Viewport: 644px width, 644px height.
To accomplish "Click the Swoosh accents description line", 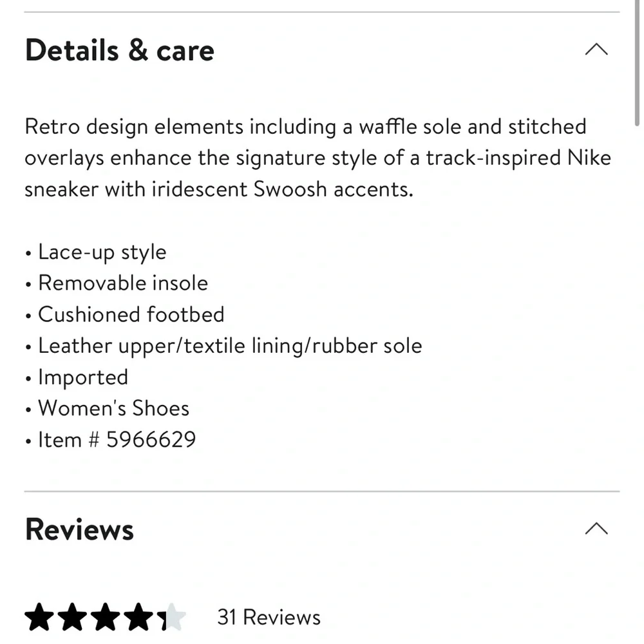I will (219, 189).
